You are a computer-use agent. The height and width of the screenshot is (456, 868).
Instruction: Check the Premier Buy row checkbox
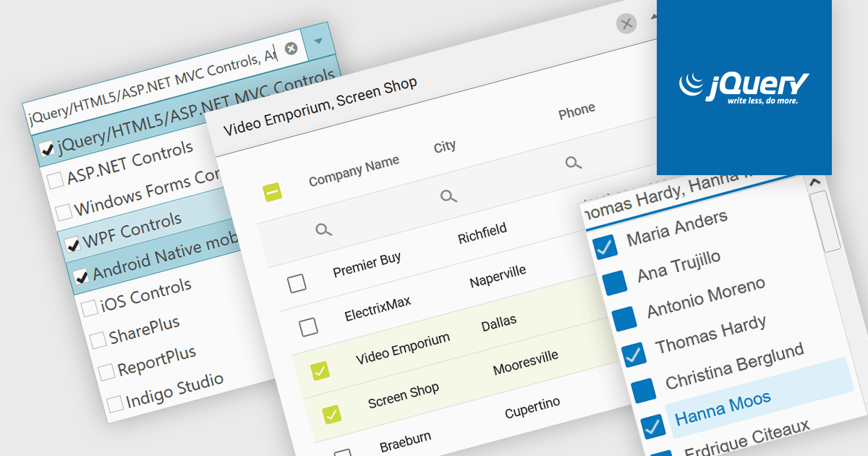pyautogui.click(x=297, y=283)
